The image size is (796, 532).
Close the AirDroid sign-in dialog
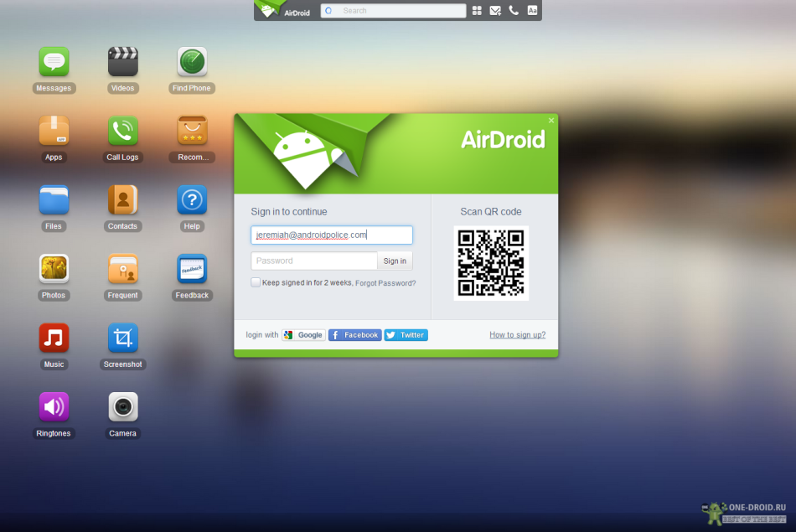point(551,121)
